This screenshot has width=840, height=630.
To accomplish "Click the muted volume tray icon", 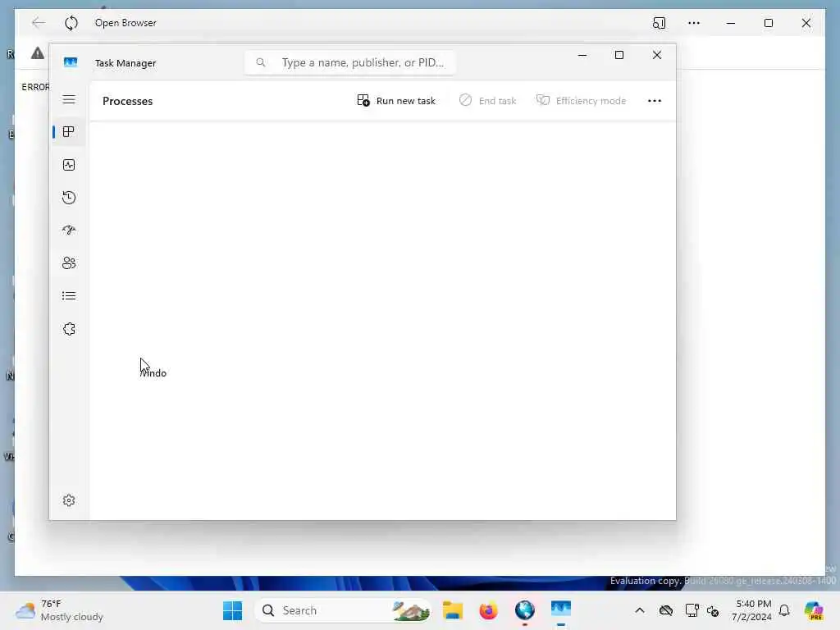I will tap(713, 610).
